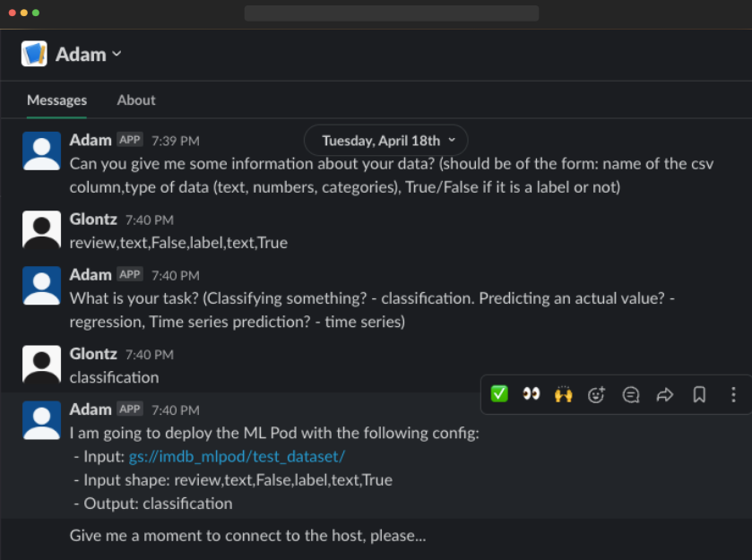Reply in thread using speech bubble icon
This screenshot has height=560, width=752.
coord(631,394)
